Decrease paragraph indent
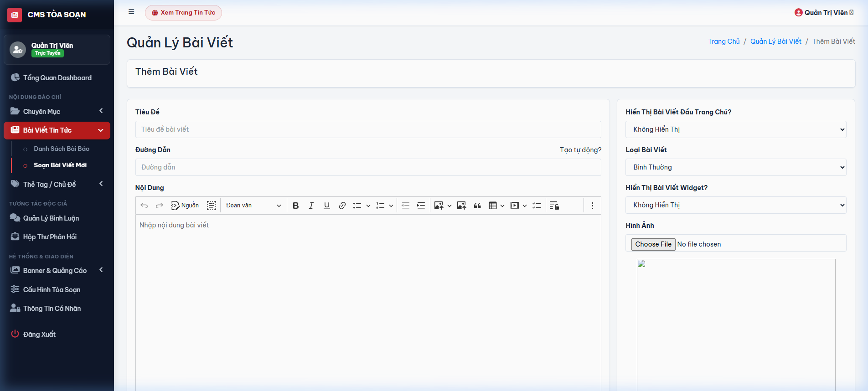Image resolution: width=868 pixels, height=391 pixels. 405,206
